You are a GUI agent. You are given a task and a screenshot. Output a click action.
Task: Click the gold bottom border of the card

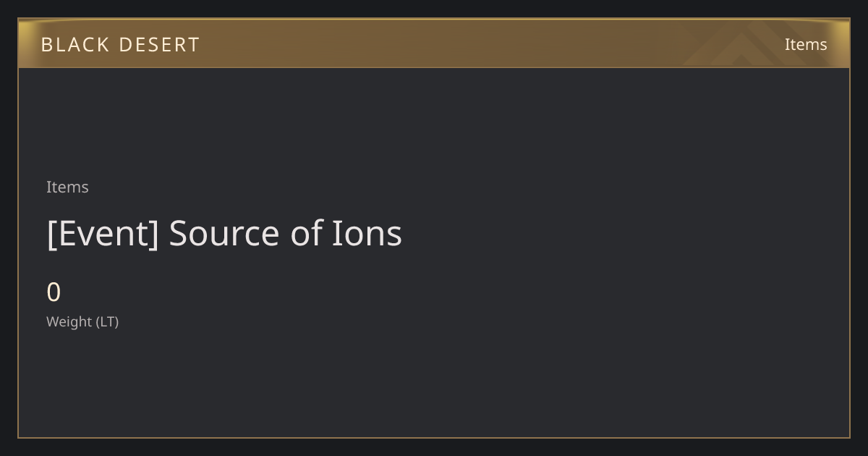point(434,437)
